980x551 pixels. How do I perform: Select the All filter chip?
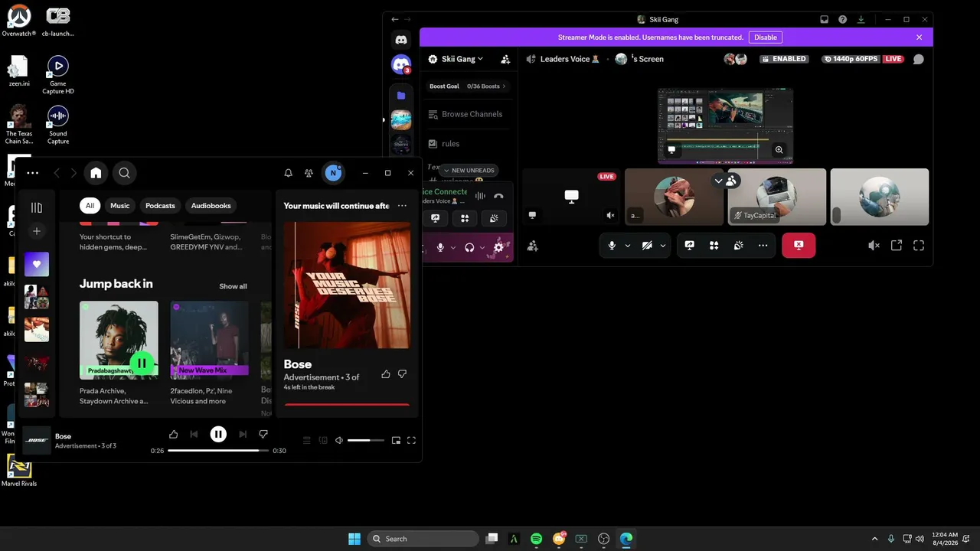pos(90,205)
